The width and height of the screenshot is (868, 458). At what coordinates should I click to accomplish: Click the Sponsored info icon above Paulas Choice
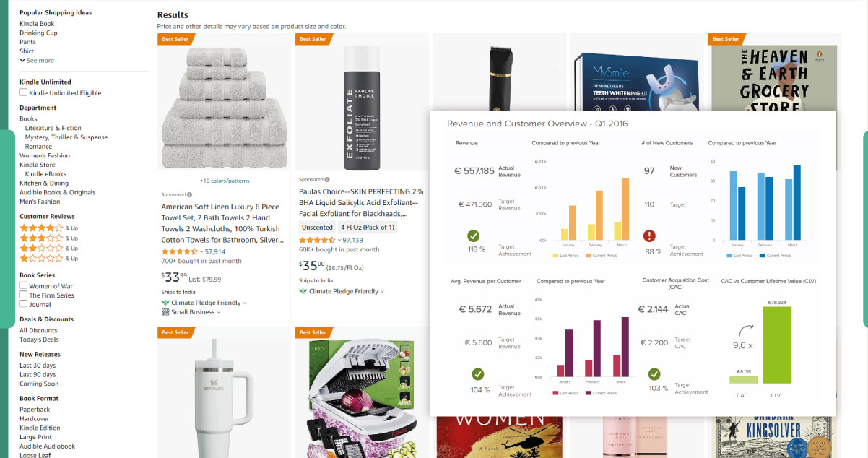[327, 179]
